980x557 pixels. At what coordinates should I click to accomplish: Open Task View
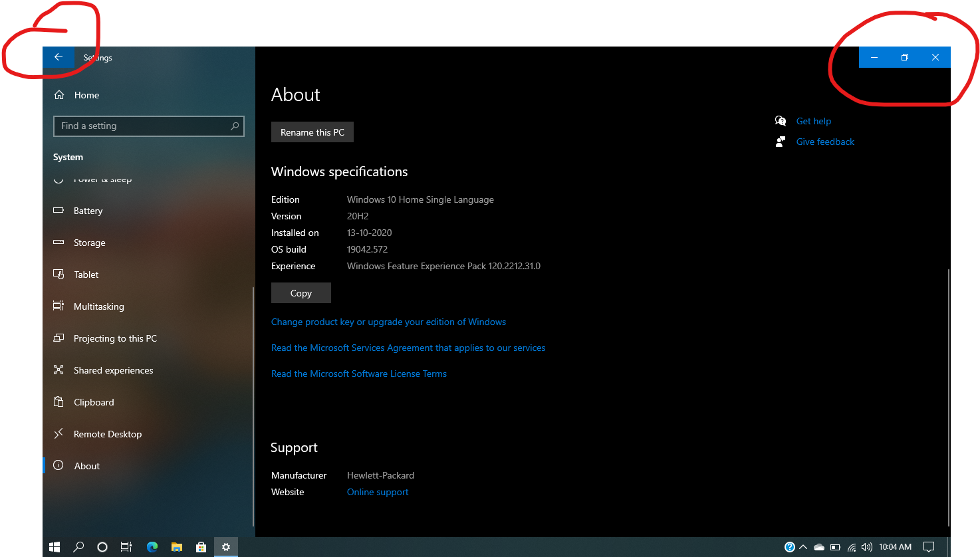pos(126,547)
